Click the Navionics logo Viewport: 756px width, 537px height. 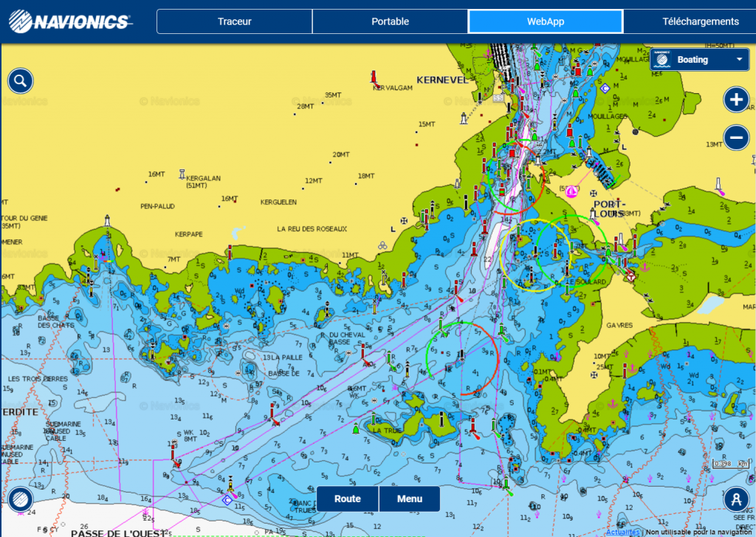pyautogui.click(x=70, y=21)
